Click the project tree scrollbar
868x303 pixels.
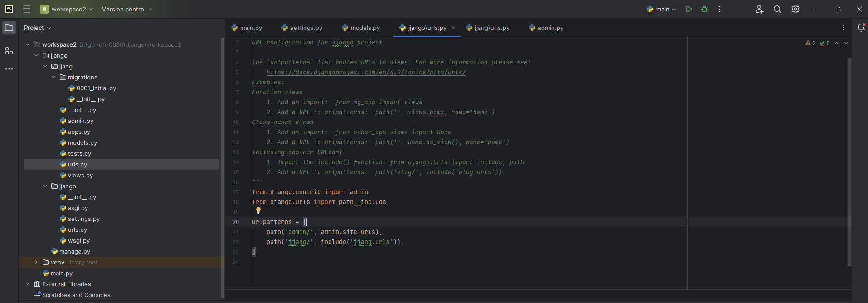[222, 168]
